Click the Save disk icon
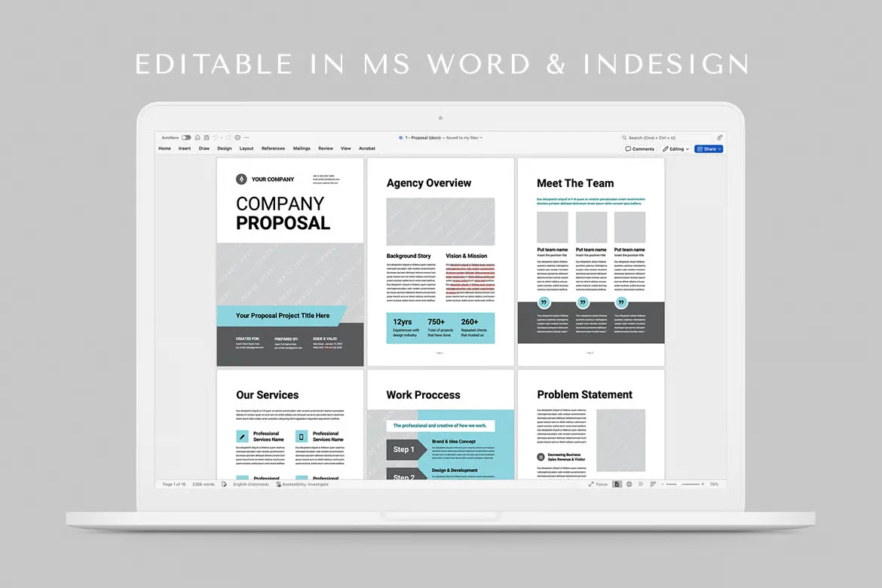The image size is (882, 588). [x=207, y=137]
